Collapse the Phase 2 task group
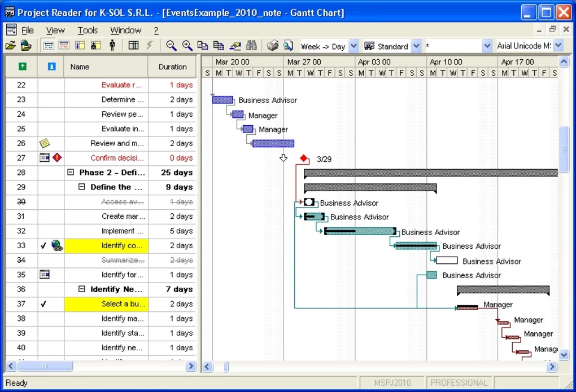Image resolution: width=576 pixels, height=392 pixels. pos(71,172)
